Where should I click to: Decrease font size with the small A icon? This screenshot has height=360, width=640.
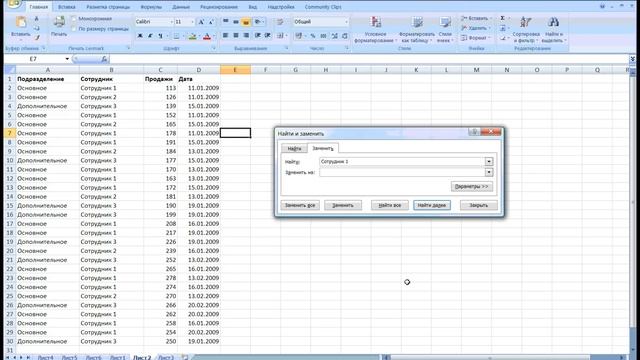click(211, 22)
